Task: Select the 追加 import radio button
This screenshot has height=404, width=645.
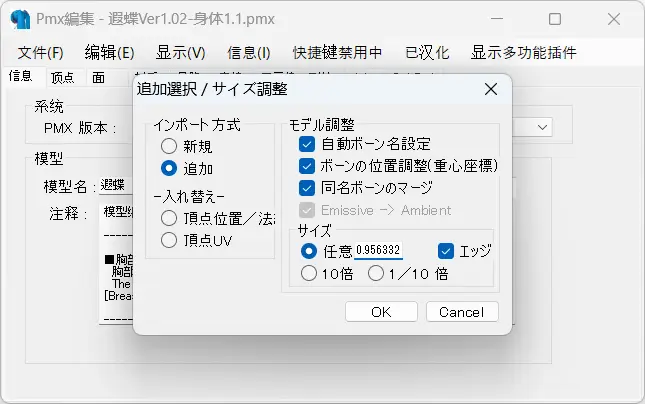Action: click(x=169, y=169)
